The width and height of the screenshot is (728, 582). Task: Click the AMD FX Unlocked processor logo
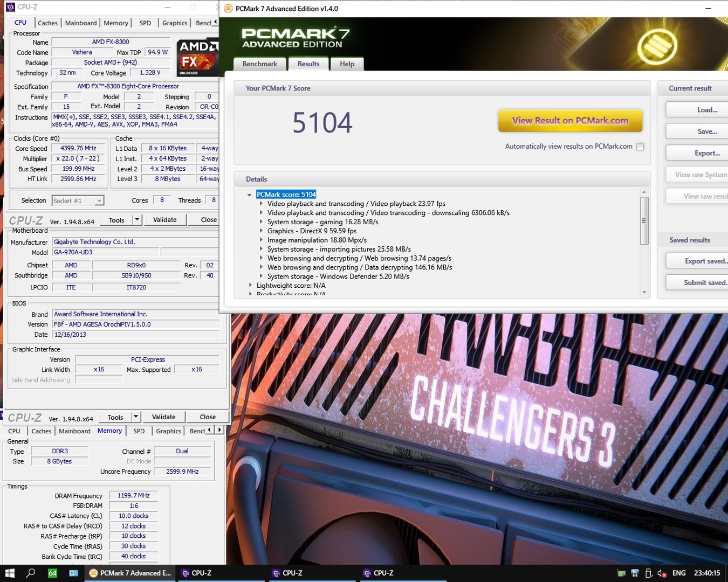197,58
